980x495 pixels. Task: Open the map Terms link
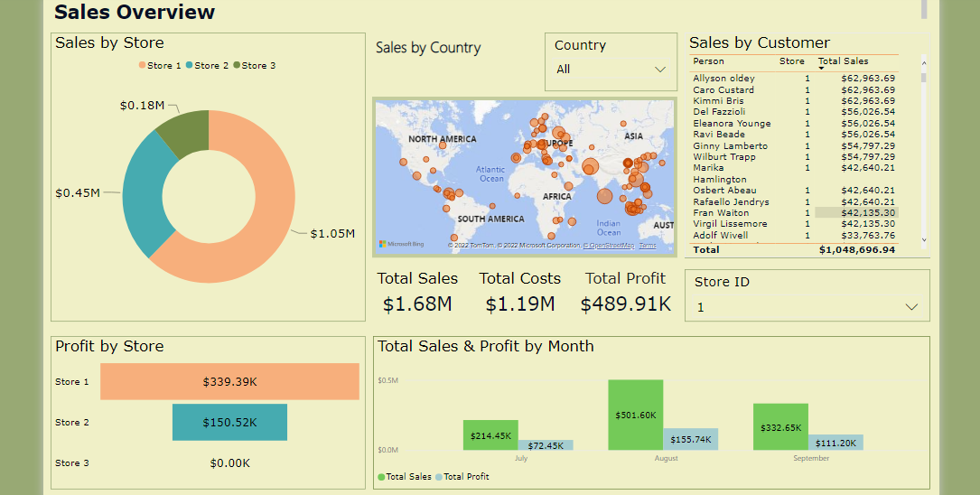pyautogui.click(x=648, y=246)
